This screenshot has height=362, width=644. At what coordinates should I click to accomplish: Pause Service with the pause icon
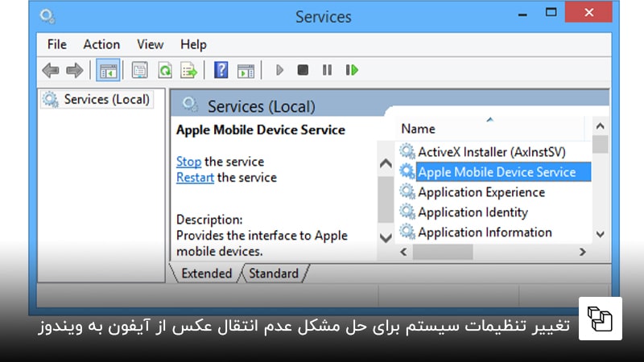[327, 70]
